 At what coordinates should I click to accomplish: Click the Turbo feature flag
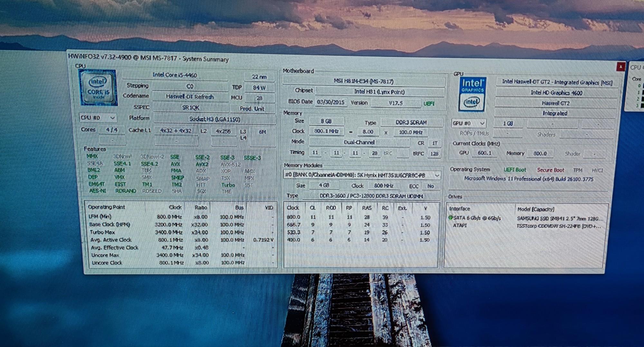click(x=228, y=185)
